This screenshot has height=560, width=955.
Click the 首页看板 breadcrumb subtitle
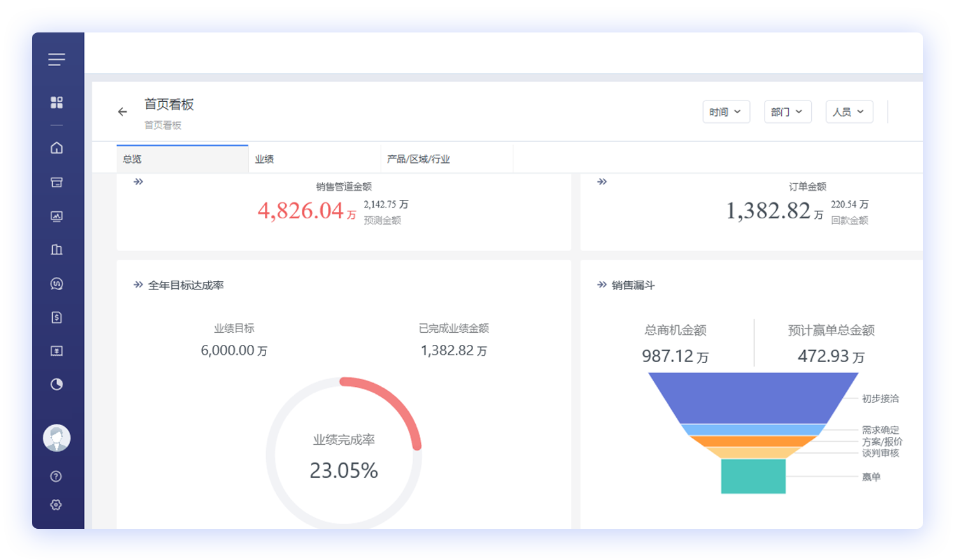pos(163,125)
